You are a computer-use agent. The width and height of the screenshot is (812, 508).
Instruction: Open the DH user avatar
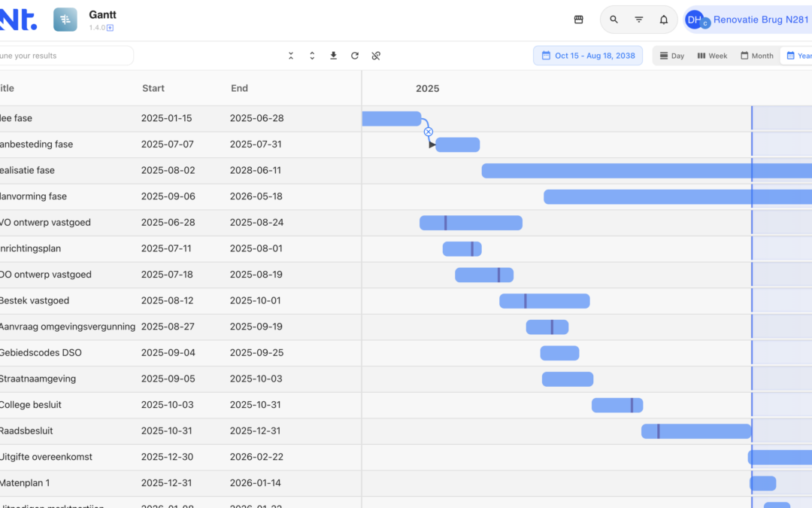[693, 20]
